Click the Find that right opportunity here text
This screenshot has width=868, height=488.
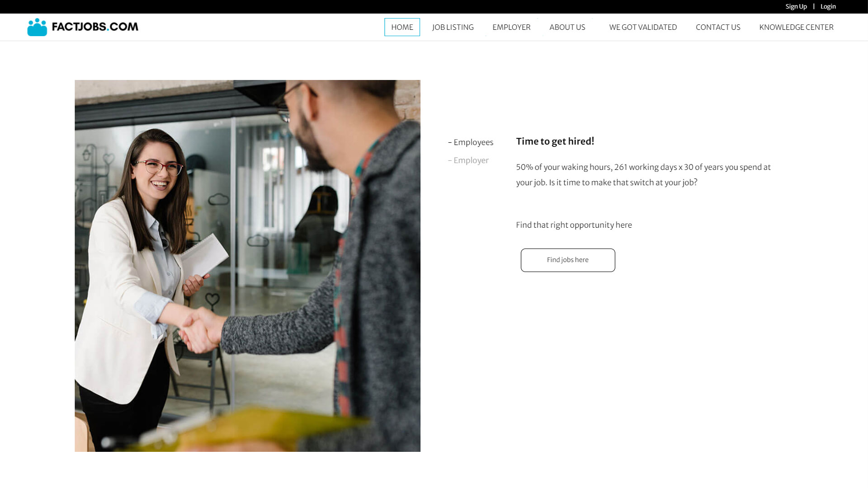[x=574, y=225]
